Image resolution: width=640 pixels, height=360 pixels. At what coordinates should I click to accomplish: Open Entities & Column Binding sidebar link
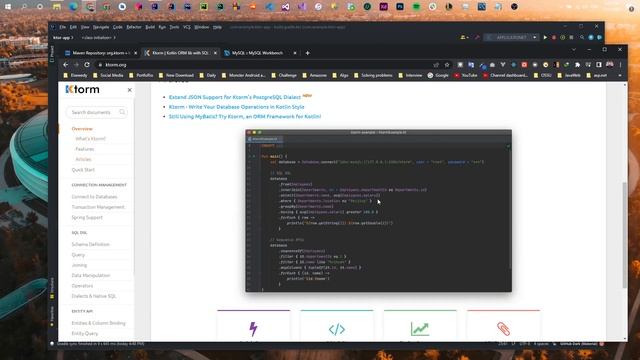click(98, 323)
